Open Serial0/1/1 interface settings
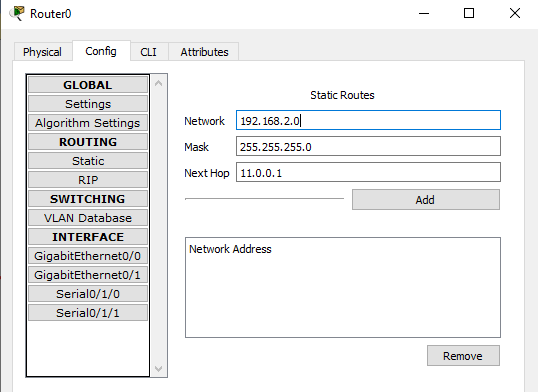The width and height of the screenshot is (538, 392). coord(88,313)
